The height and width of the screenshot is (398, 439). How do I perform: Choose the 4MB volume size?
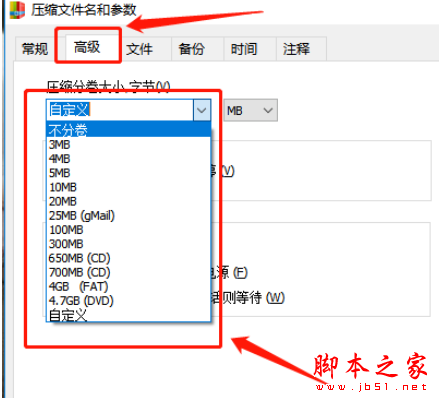coord(128,159)
